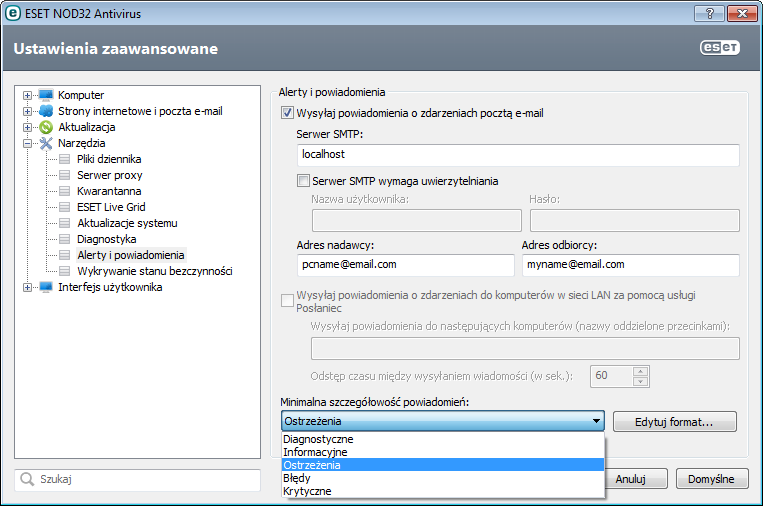Image resolution: width=763 pixels, height=506 pixels.
Task: Select Informacyjne from the dropdown list
Action: tap(443, 452)
